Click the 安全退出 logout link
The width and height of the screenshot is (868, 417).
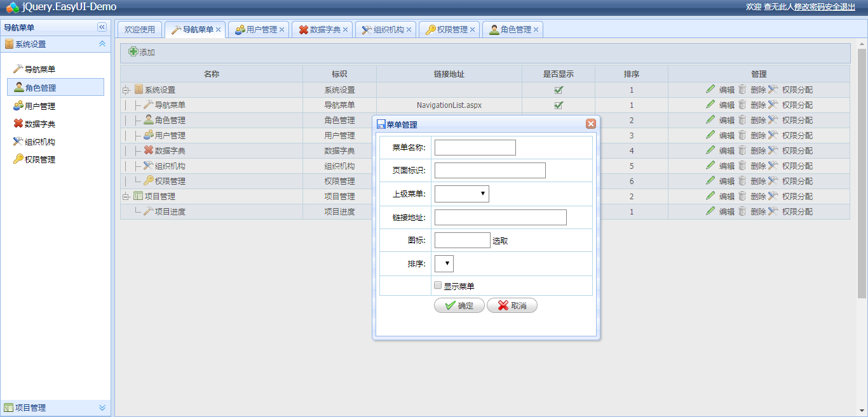[x=840, y=6]
